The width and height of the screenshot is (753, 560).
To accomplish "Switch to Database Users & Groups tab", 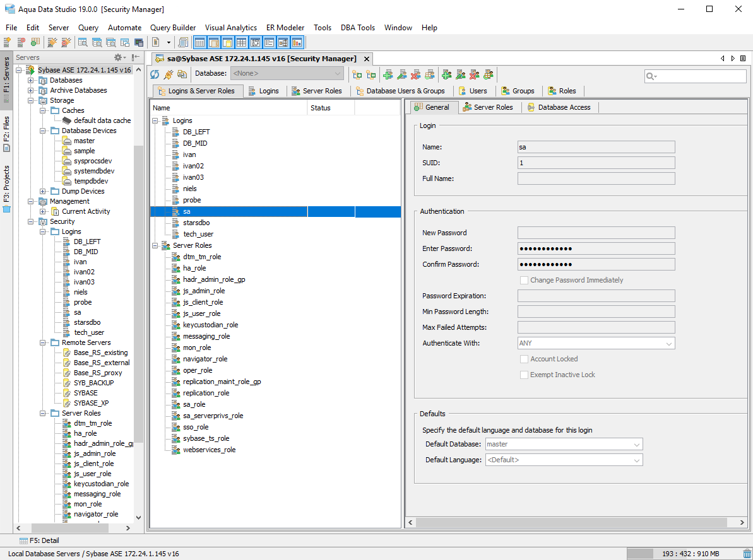I will coord(401,91).
